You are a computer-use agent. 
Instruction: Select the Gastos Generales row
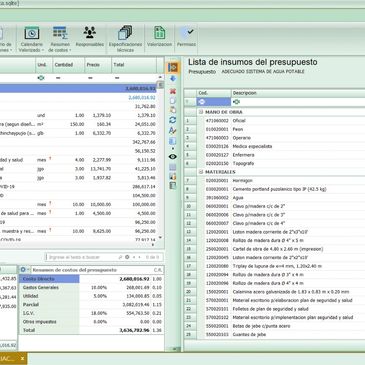click(91, 287)
